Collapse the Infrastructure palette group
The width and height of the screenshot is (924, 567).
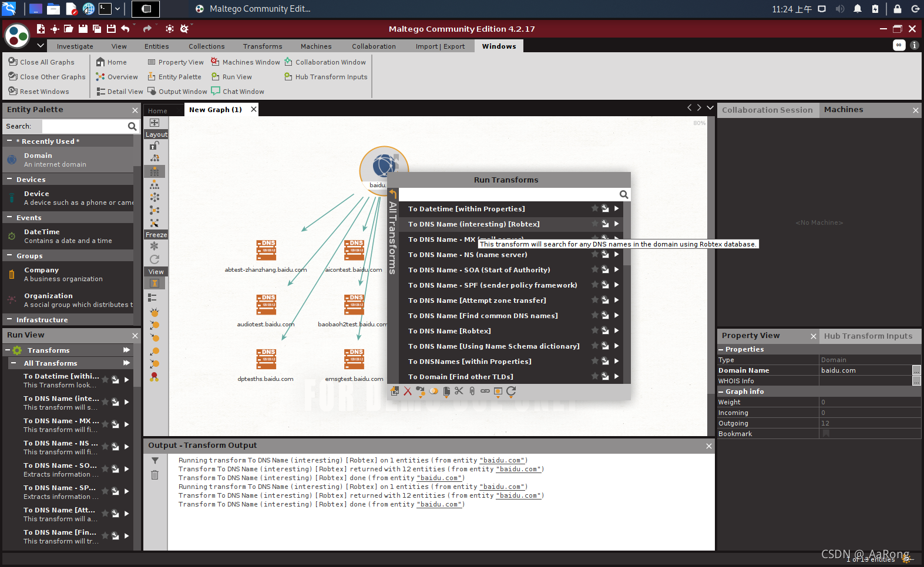pos(9,319)
